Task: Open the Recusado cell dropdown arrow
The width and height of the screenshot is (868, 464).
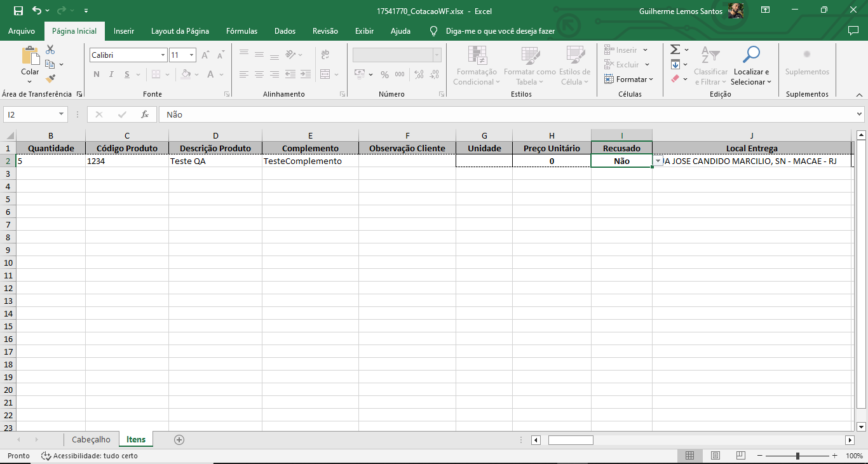Action: tap(658, 161)
